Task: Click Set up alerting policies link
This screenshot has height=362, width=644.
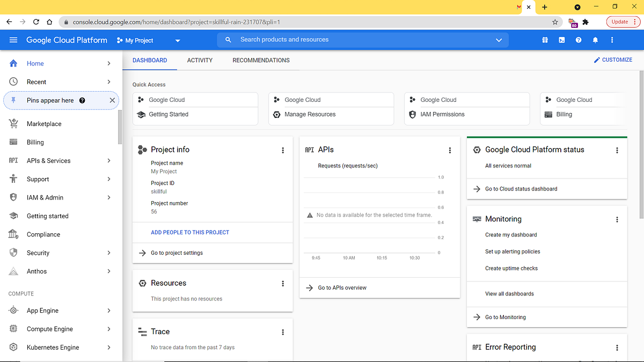Action: tap(513, 252)
